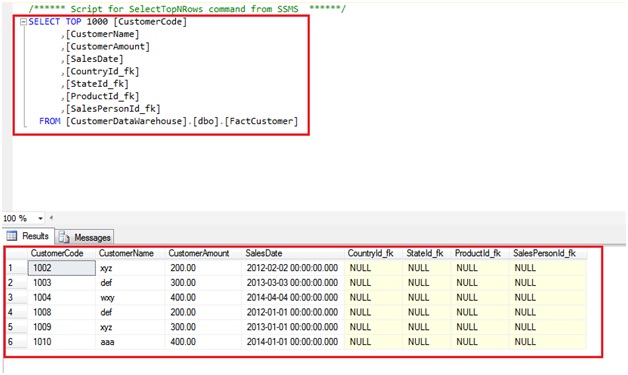
Task: Click CustomerAmount 200.00 in row 1
Action: 203,268
